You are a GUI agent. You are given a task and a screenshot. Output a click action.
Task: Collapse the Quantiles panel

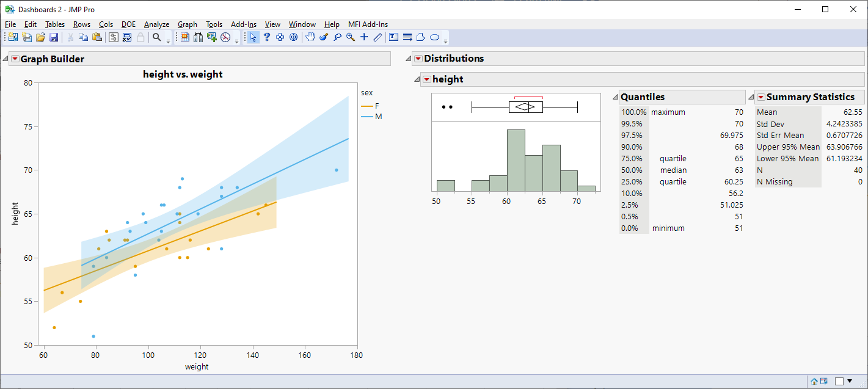[614, 96]
